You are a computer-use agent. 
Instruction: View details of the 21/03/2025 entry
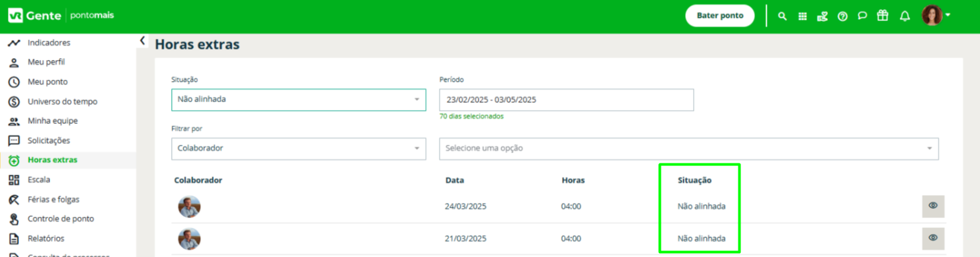pos(933,238)
